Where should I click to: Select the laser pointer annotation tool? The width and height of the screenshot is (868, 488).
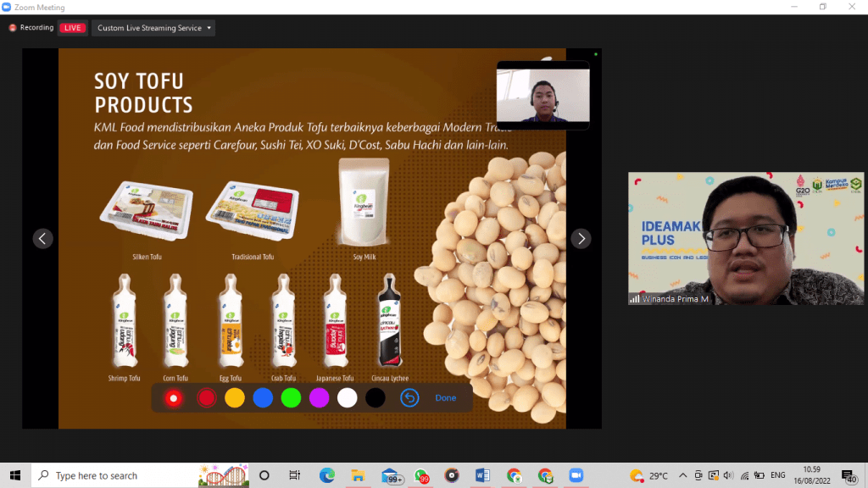click(173, 398)
